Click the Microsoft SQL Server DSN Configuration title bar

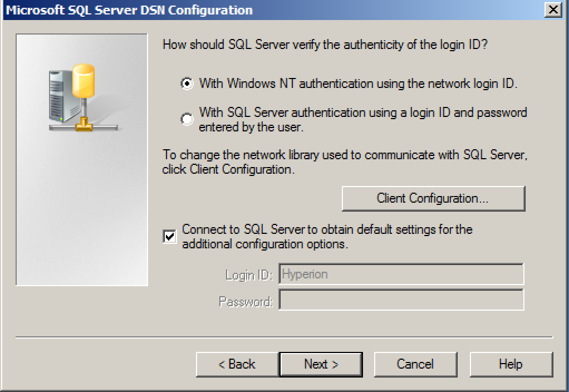pos(273,10)
